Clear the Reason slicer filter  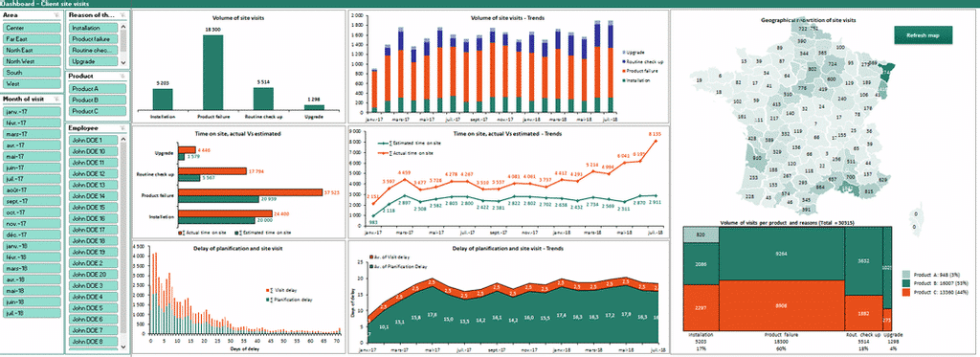(123, 14)
